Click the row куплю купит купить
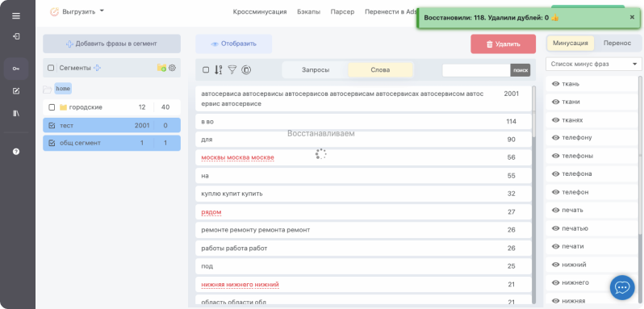Screen dimensions: 644x309 (363, 194)
